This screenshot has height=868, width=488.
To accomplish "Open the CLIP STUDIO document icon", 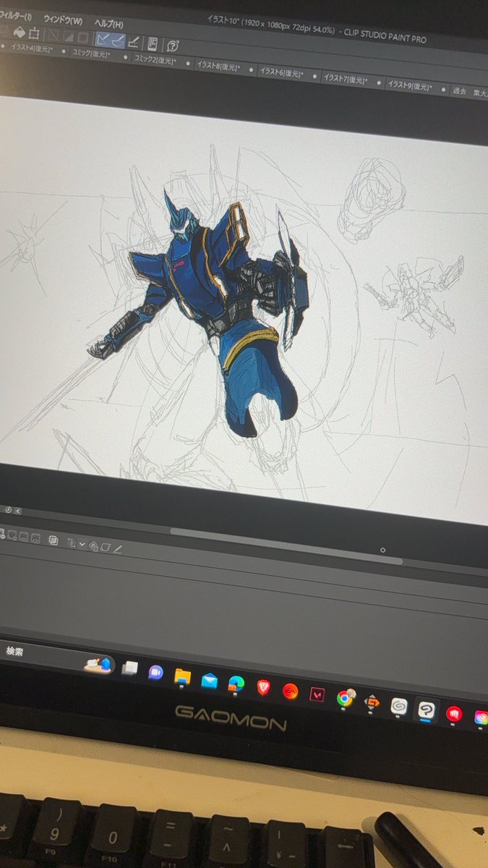I will pyautogui.click(x=153, y=43).
